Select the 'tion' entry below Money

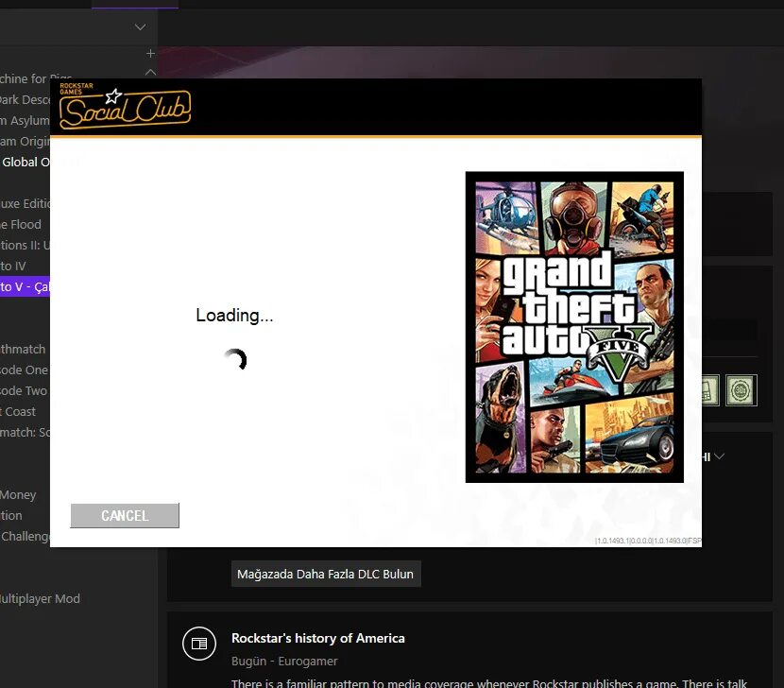point(11,515)
